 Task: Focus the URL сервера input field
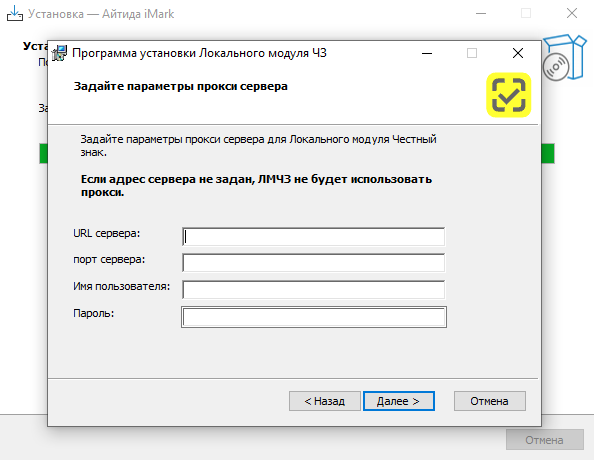pyautogui.click(x=313, y=236)
